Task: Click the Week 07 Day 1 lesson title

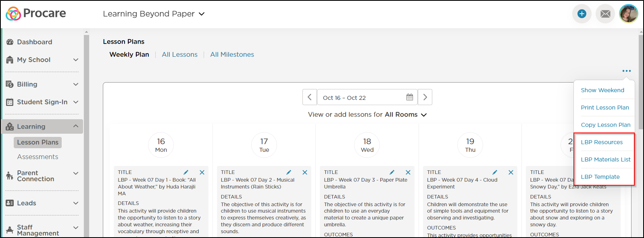Action: pyautogui.click(x=157, y=187)
